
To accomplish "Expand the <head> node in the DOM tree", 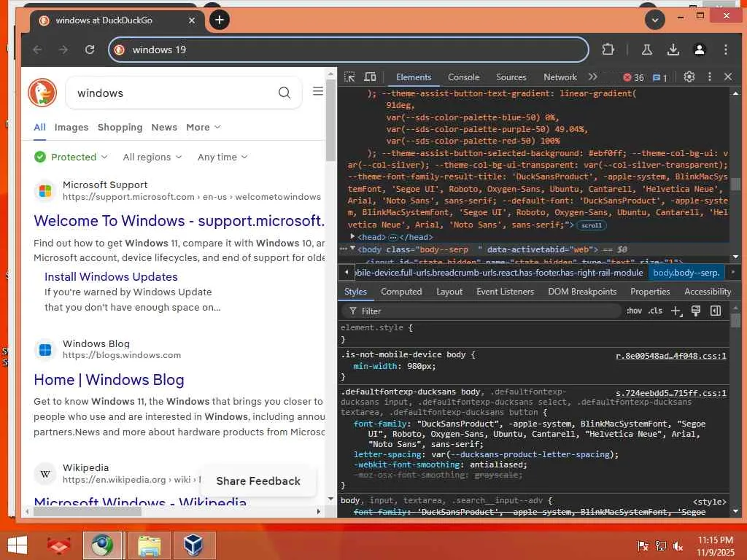I will pyautogui.click(x=352, y=236).
